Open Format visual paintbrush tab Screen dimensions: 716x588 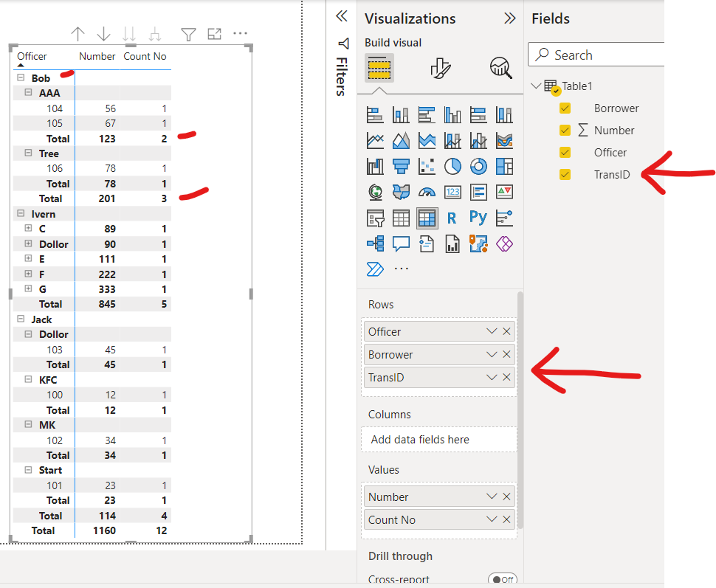tap(440, 69)
